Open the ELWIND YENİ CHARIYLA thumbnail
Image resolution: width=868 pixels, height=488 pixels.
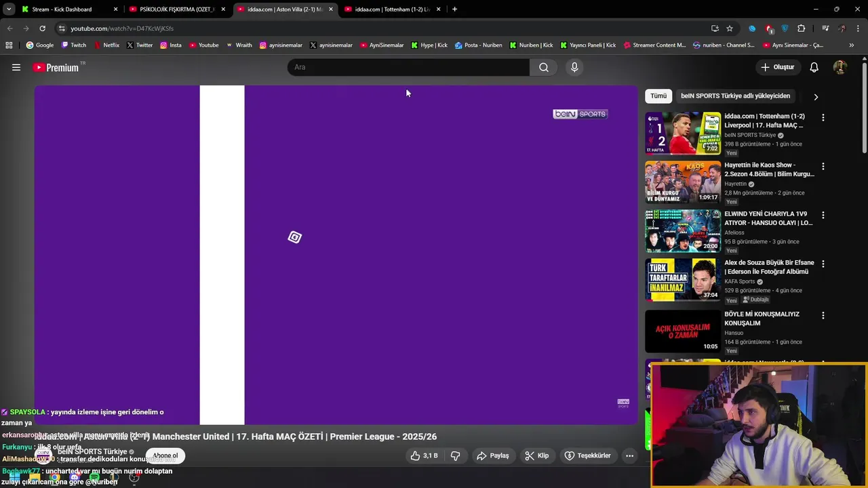tap(683, 231)
